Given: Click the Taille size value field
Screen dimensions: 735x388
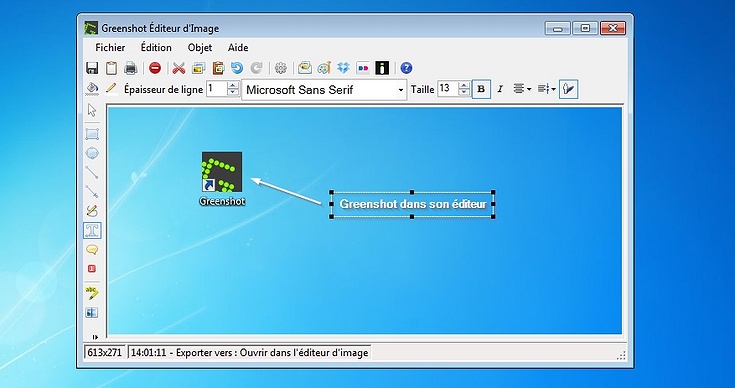Looking at the screenshot, I should pyautogui.click(x=448, y=89).
